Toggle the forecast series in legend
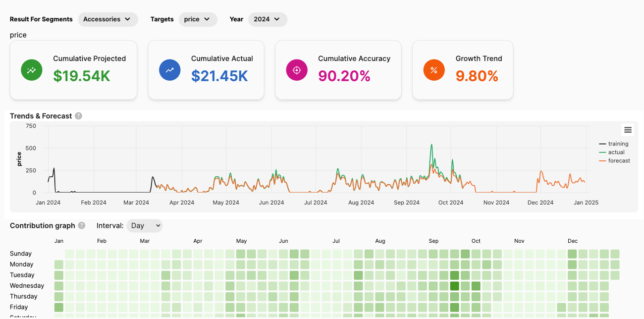 click(x=614, y=160)
